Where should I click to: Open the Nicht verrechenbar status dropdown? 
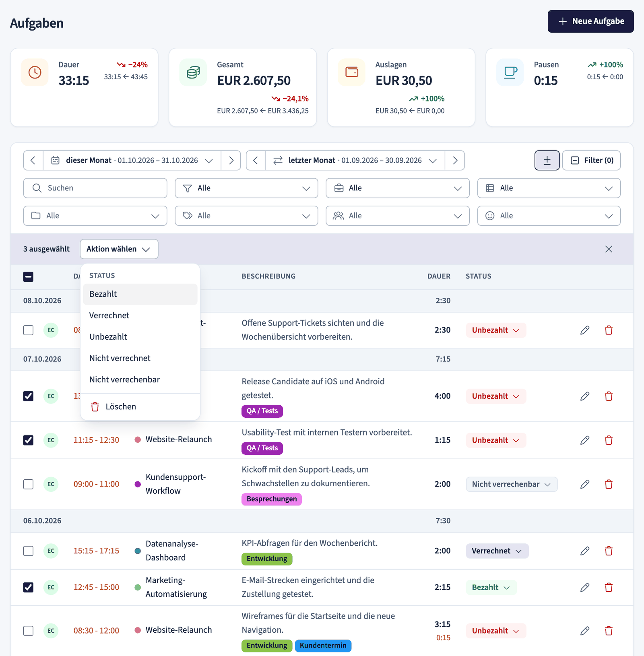point(512,484)
